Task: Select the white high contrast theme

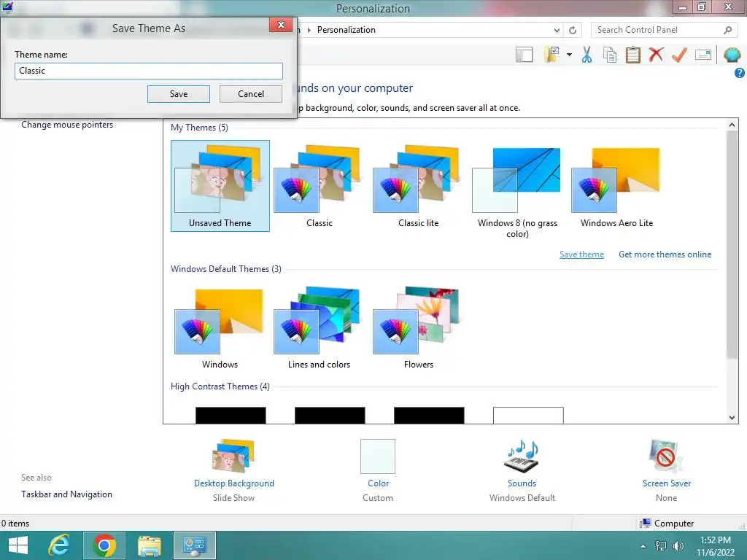Action: click(528, 415)
